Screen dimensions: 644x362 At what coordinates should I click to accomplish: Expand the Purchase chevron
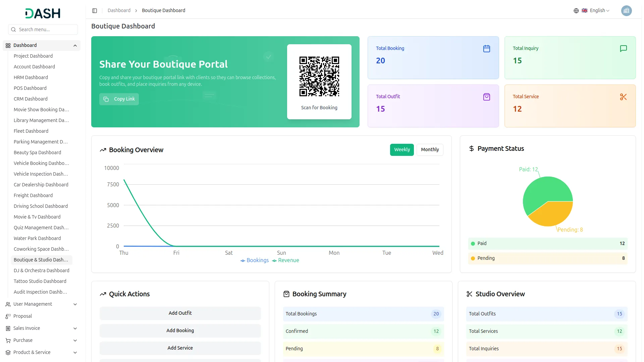[75, 341]
